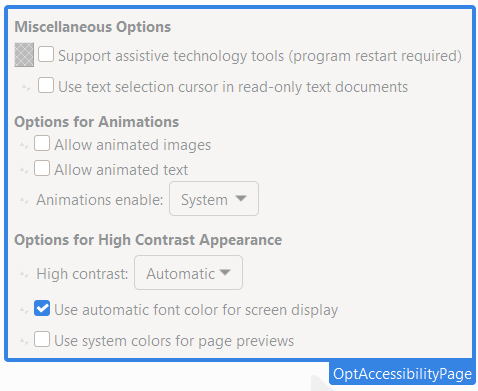The width and height of the screenshot is (478, 391).
Task: Click small indicator icon beside text selection cursor option
Action: pos(26,87)
